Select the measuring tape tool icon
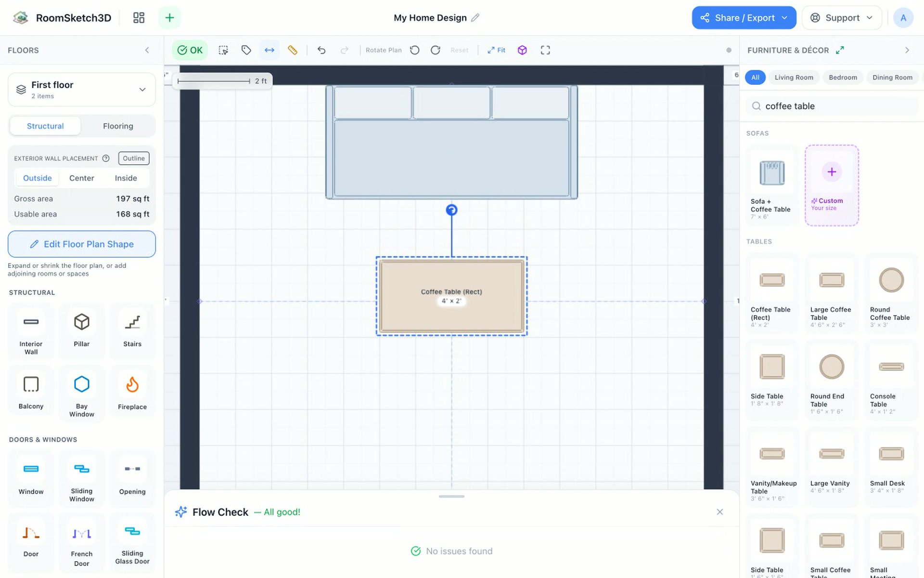Viewport: 924px width, 578px height. pos(292,50)
